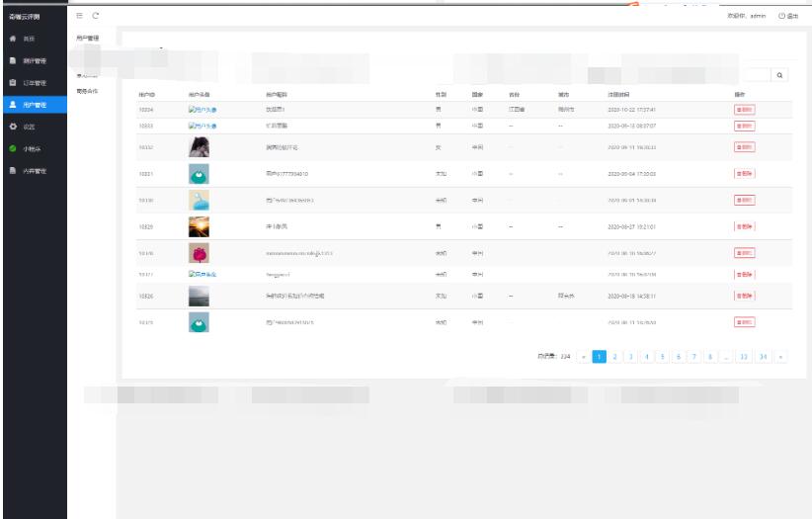
Task: Click the next page arrow in pagination
Action: click(x=781, y=356)
